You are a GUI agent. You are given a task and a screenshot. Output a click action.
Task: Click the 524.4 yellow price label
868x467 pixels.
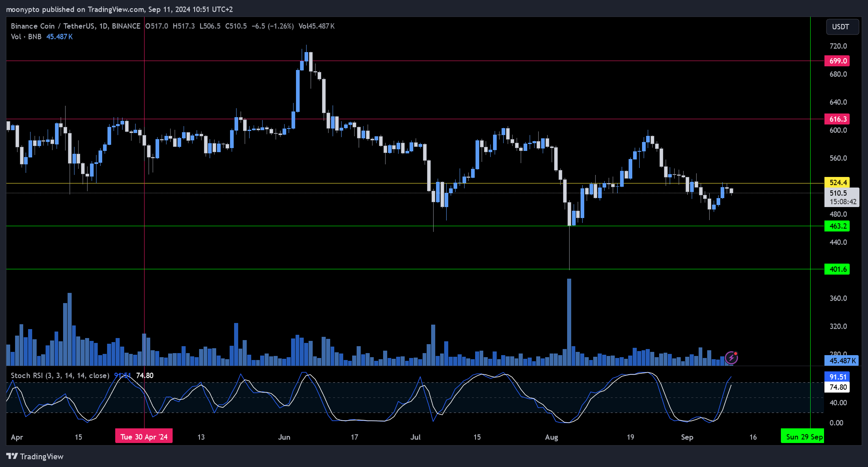point(837,183)
